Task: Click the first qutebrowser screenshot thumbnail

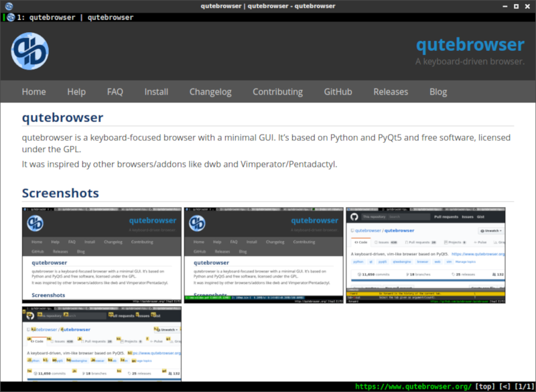Action: [x=100, y=255]
